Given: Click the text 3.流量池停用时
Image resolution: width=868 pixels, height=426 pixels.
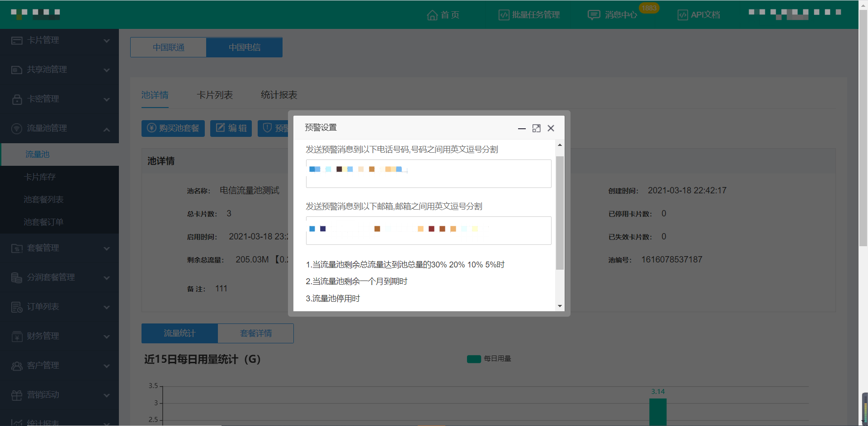Looking at the screenshot, I should pyautogui.click(x=333, y=299).
